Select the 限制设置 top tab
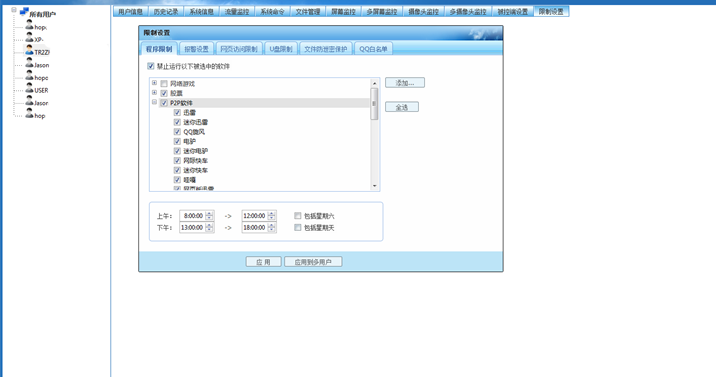 [551, 11]
